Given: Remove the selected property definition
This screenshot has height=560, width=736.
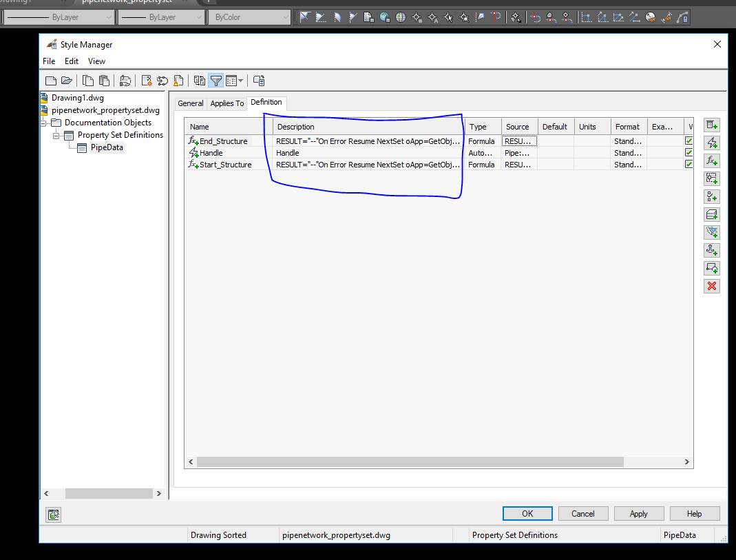Looking at the screenshot, I should (x=712, y=286).
